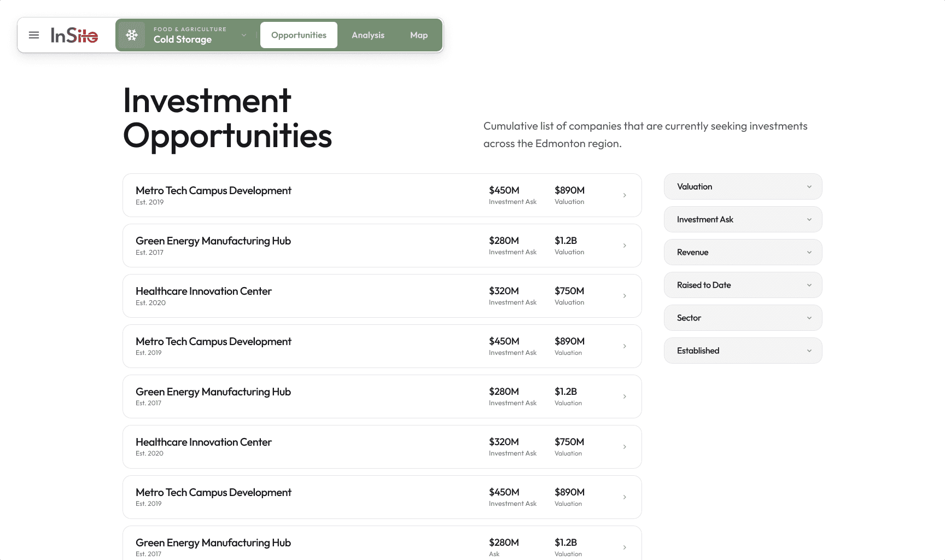Viewport: 945px width, 560px height.
Task: Expand the Sector filter dropdown
Action: [743, 318]
